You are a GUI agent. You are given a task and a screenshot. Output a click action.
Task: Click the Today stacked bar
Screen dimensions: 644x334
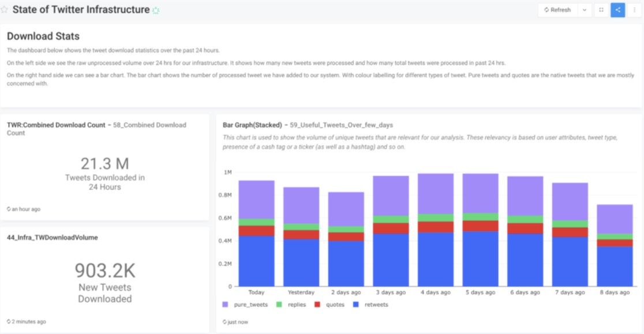click(x=256, y=234)
